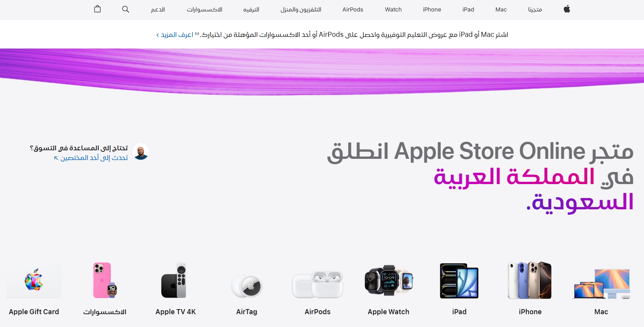Click the AirTag product image

(x=247, y=286)
